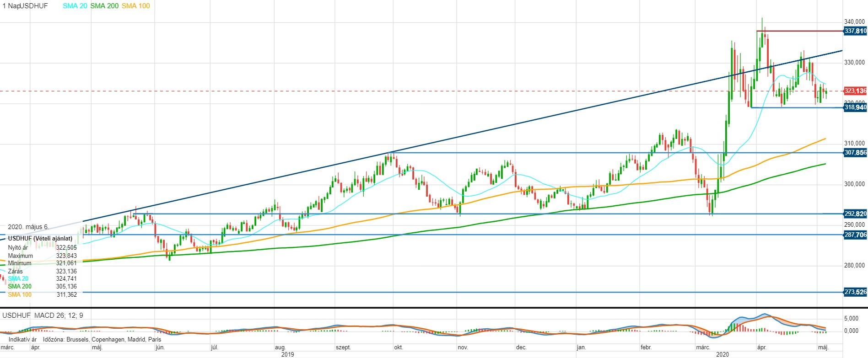Screen dimensions: 868x358
Task: Click the 'Indikatív ár' footer text
Action: 22,339
